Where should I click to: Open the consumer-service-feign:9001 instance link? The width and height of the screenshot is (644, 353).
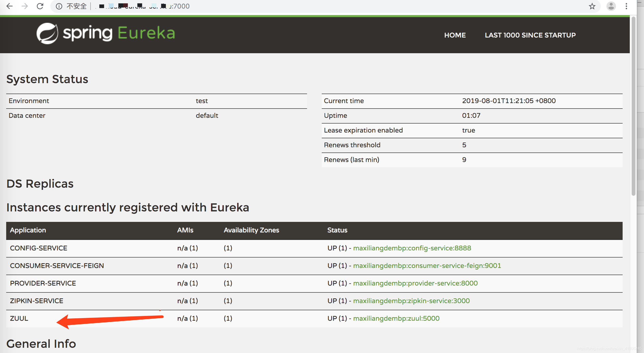coord(427,266)
